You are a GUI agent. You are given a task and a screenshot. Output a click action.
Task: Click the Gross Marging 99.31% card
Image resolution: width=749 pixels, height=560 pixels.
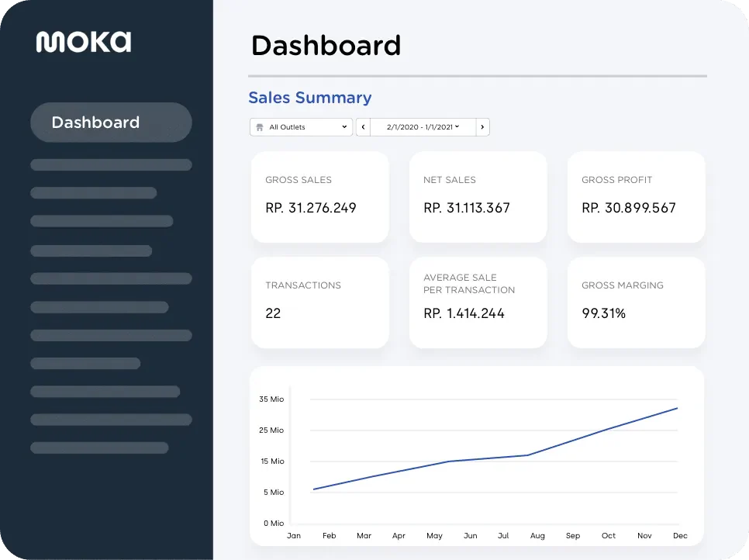click(637, 302)
